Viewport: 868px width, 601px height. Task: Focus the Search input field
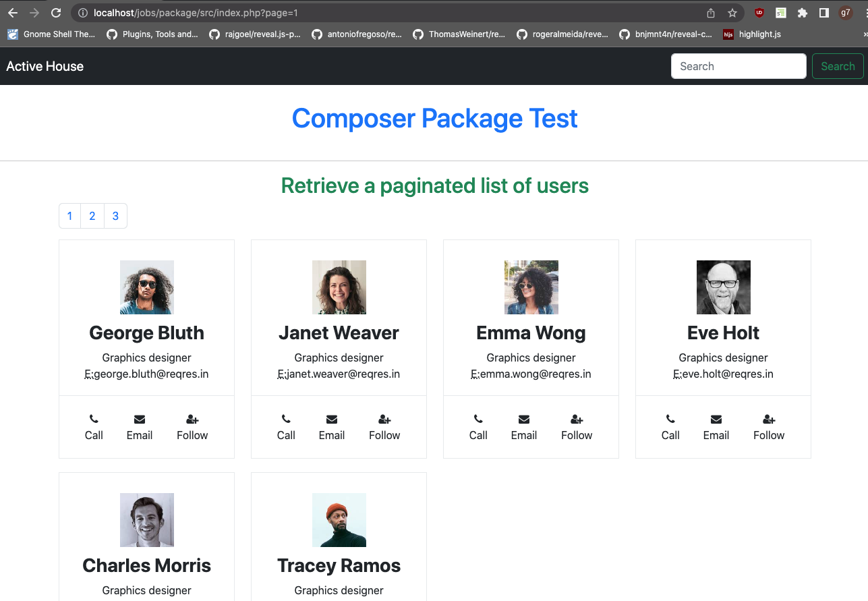(x=739, y=66)
